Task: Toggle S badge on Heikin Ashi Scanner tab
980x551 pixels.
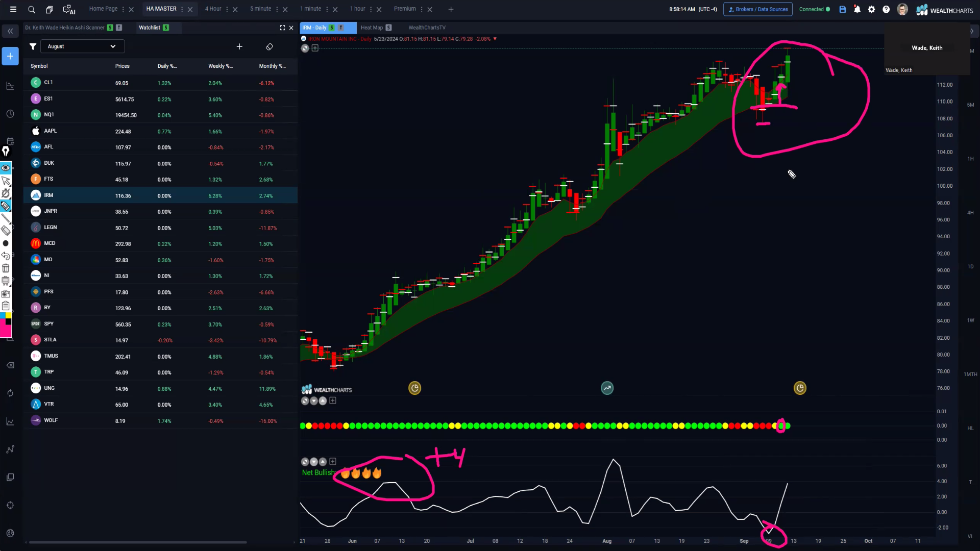Action: tap(110, 28)
